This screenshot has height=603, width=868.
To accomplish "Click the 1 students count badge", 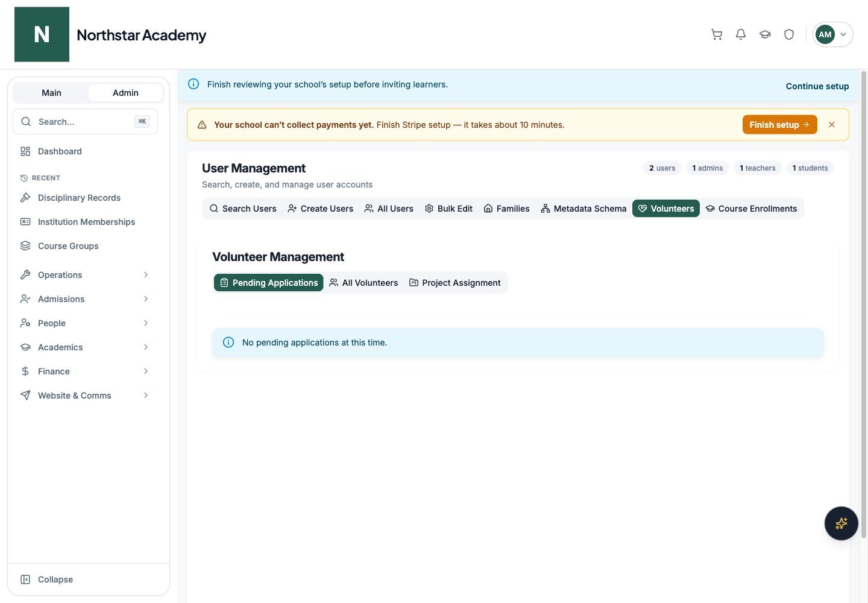I will pyautogui.click(x=810, y=168).
